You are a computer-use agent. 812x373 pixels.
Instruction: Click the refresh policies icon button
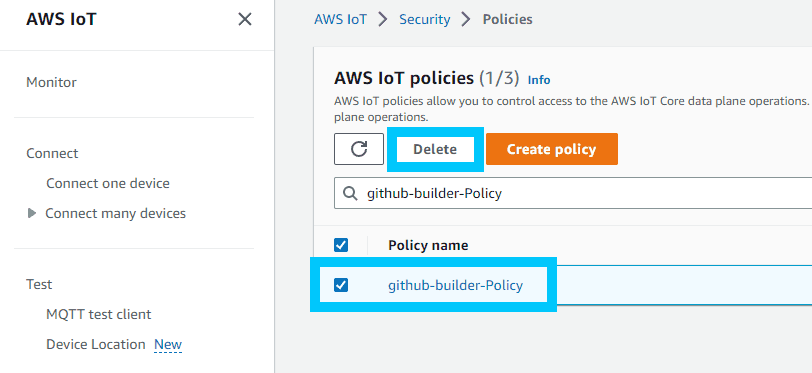click(x=359, y=149)
